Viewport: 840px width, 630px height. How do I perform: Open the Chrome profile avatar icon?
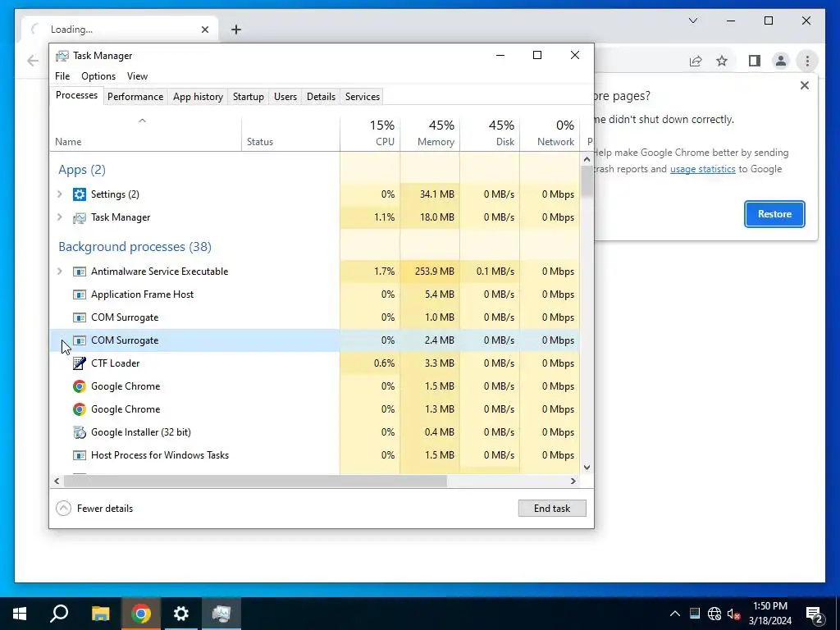781,61
